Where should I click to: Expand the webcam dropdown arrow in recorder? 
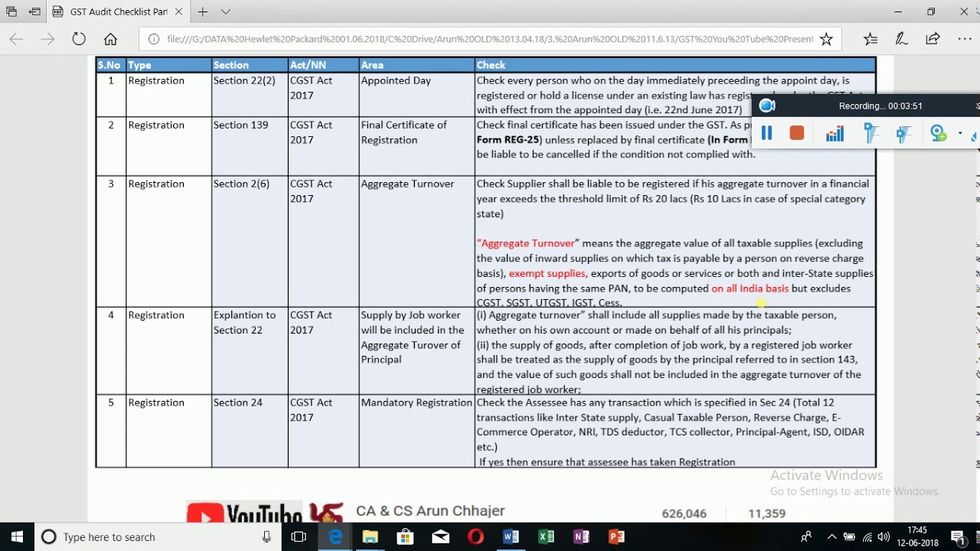coord(960,134)
